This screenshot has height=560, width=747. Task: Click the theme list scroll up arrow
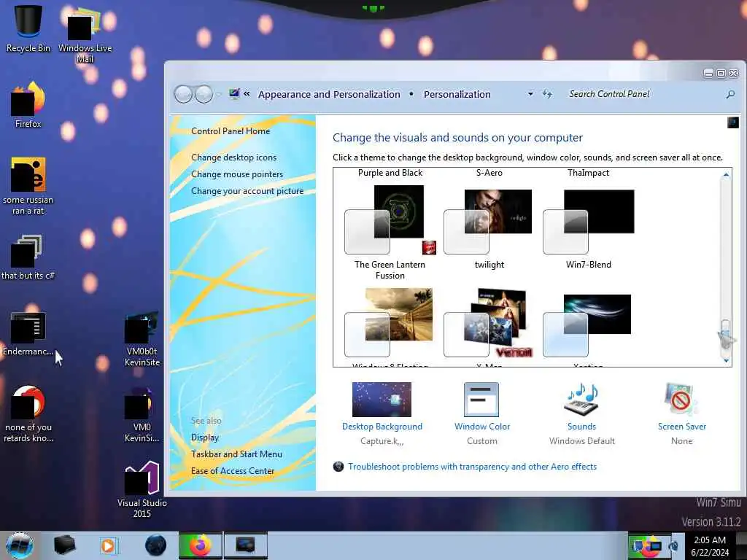pos(726,175)
